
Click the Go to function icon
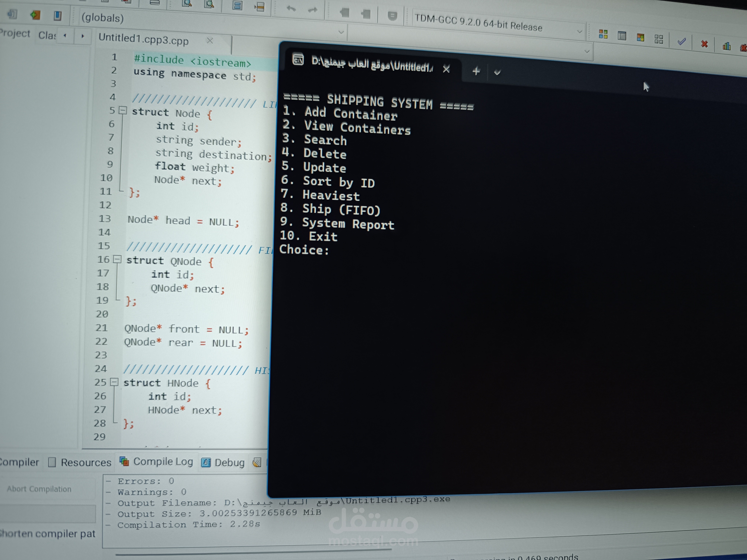coord(237,5)
